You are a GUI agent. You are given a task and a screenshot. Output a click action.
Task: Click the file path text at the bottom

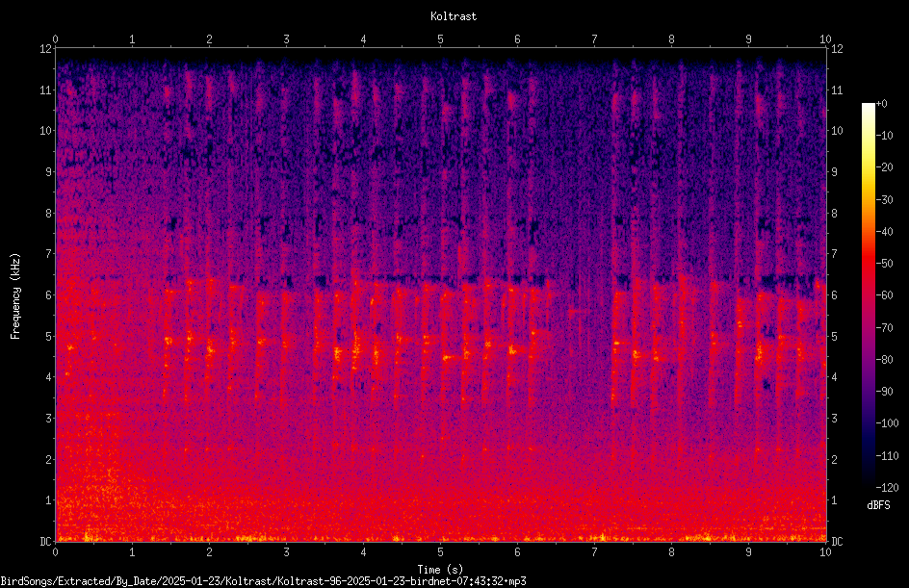(x=263, y=580)
